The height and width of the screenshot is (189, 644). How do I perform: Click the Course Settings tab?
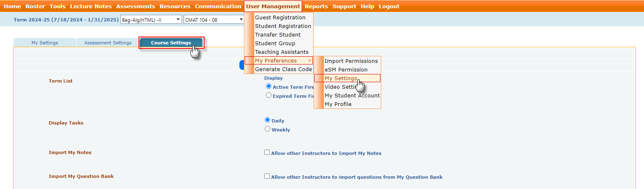click(171, 43)
